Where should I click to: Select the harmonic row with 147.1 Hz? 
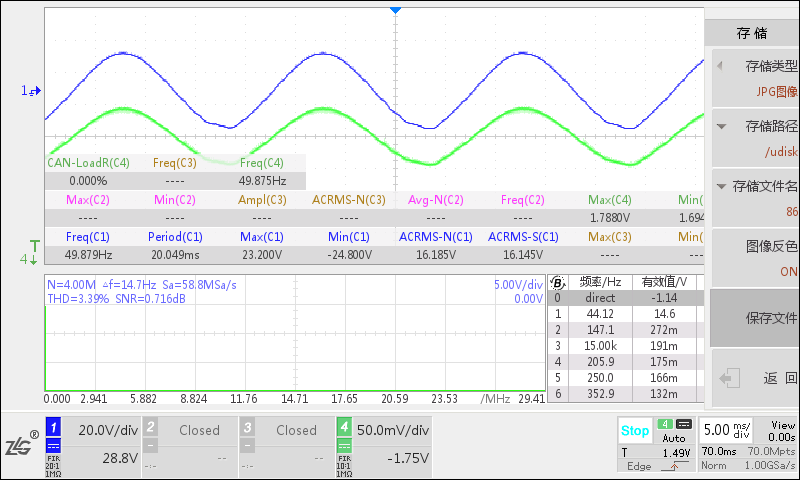pyautogui.click(x=626, y=330)
